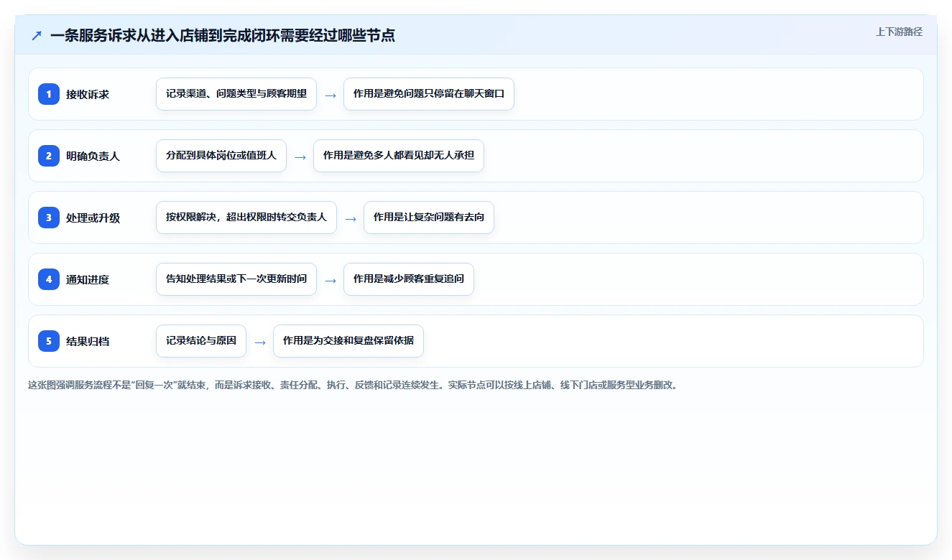Click the arrow in the 结果归档 row

click(260, 342)
